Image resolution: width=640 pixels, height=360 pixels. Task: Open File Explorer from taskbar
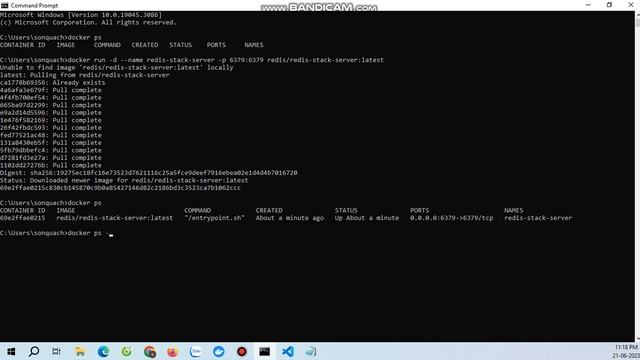(x=80, y=351)
